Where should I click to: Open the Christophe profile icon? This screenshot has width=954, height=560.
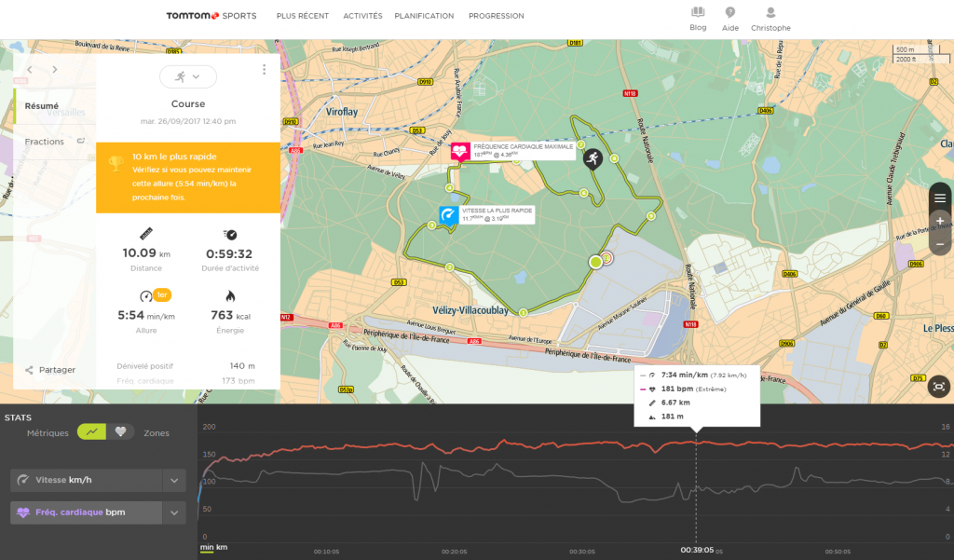(770, 13)
